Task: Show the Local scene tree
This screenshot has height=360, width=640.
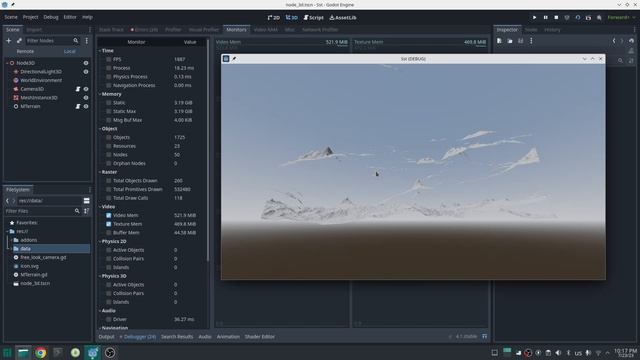Action: [x=69, y=51]
